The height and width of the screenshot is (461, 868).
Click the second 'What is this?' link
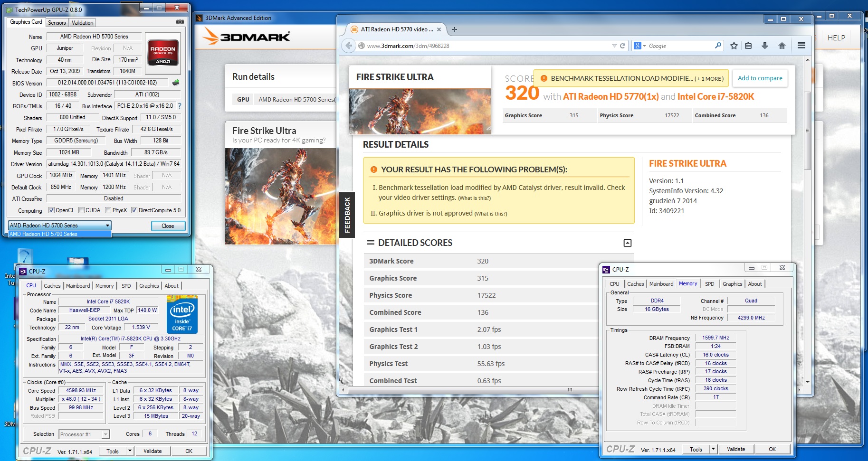491,214
